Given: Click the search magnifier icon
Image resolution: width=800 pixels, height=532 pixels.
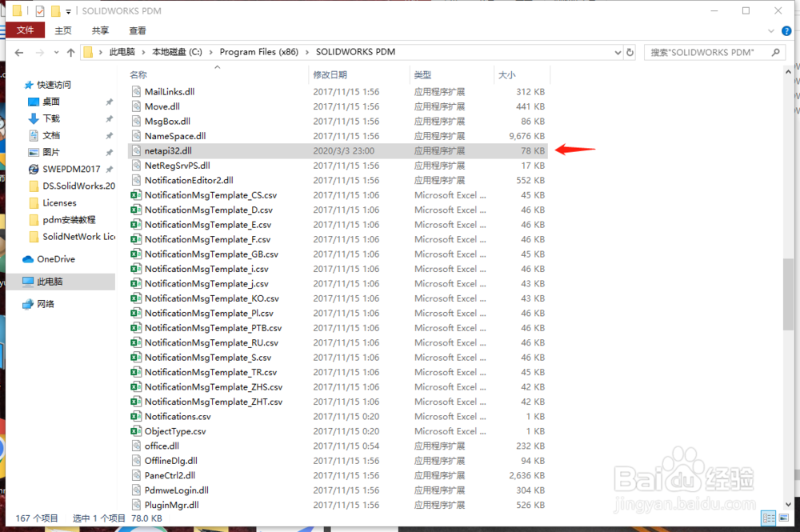Looking at the screenshot, I should [x=775, y=52].
